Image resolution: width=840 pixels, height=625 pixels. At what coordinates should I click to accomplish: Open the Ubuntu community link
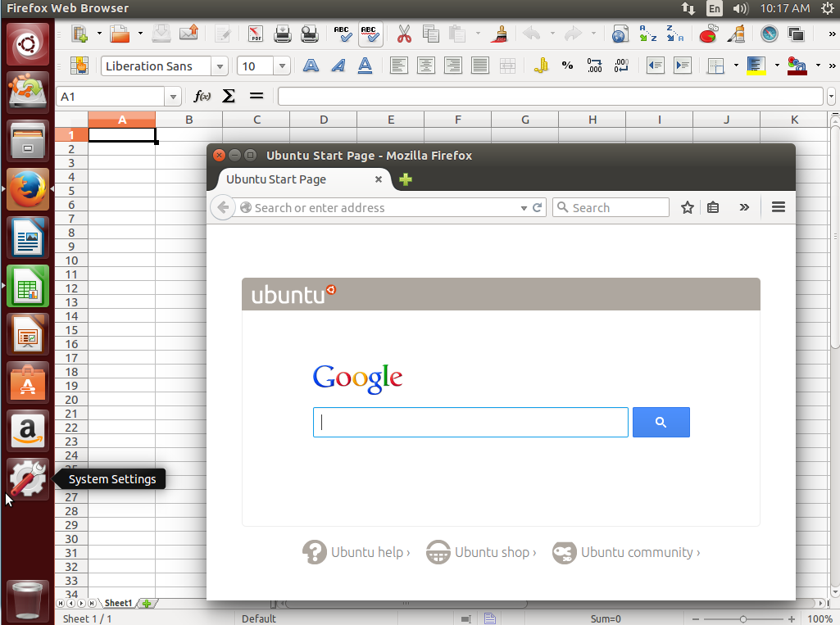[626, 552]
